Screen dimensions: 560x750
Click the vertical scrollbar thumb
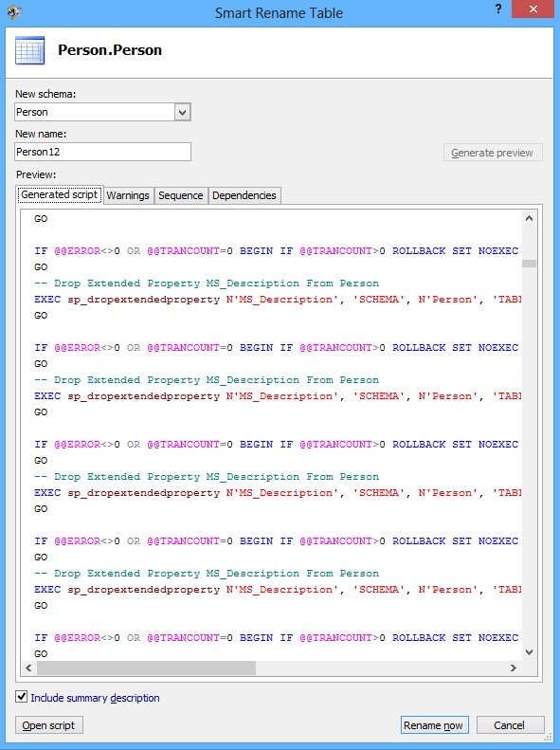529,264
